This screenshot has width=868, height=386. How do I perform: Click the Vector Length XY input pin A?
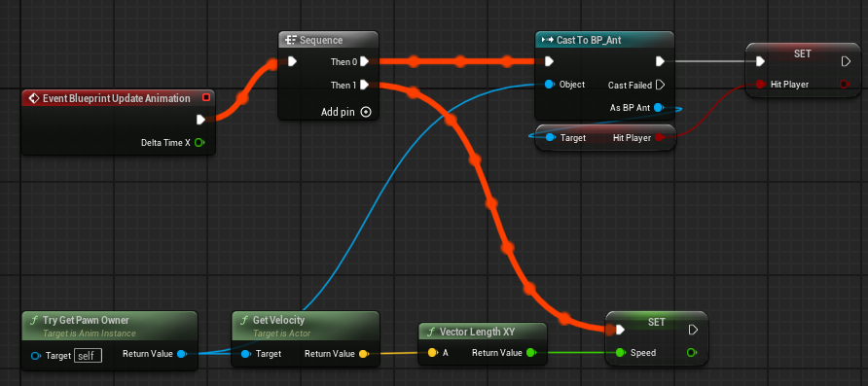click(x=432, y=352)
